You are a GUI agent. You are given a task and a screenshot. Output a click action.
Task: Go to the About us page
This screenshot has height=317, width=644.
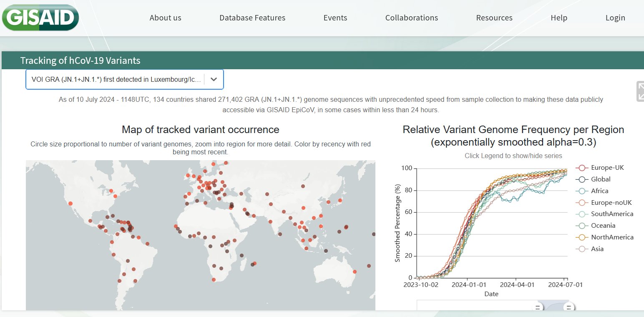click(165, 18)
